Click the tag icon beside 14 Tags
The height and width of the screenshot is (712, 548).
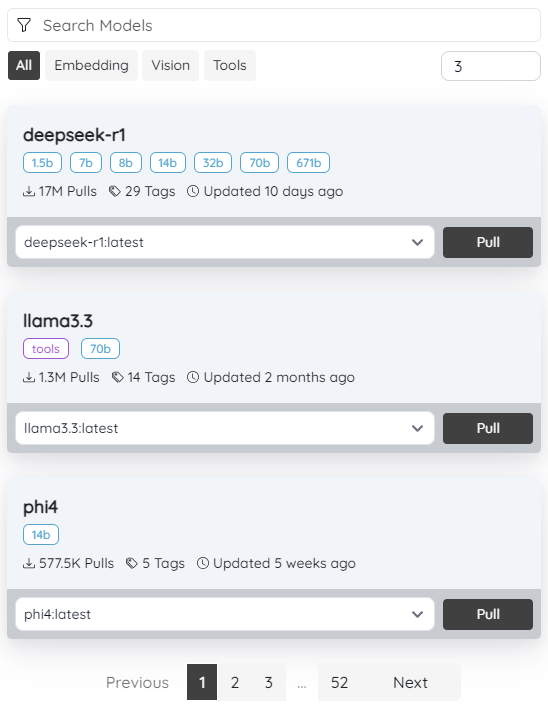(x=118, y=377)
